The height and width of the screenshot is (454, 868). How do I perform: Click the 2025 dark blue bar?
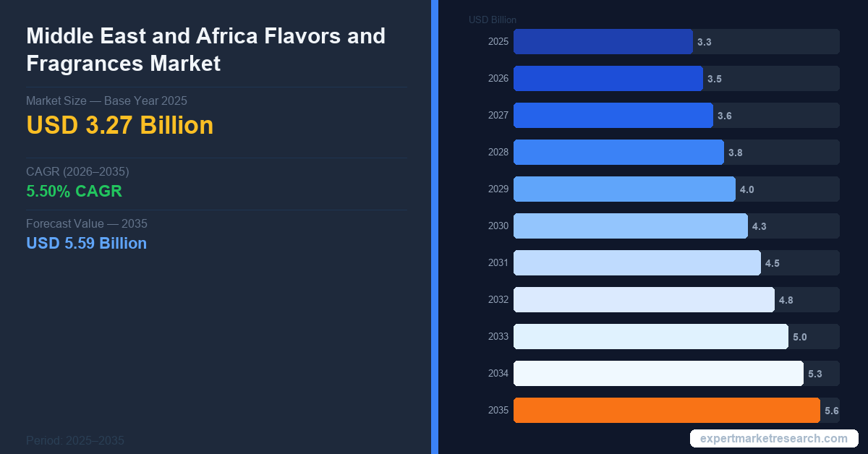[603, 42]
